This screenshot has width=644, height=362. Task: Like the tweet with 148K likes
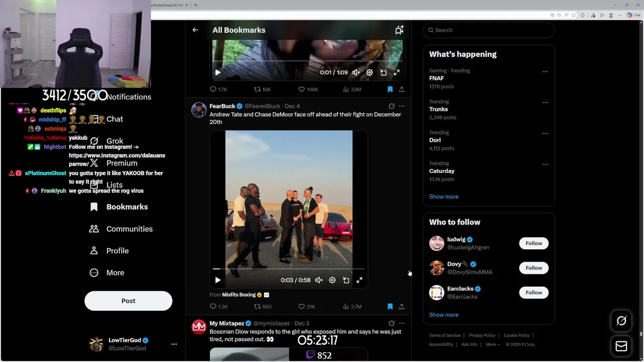tap(308, 89)
